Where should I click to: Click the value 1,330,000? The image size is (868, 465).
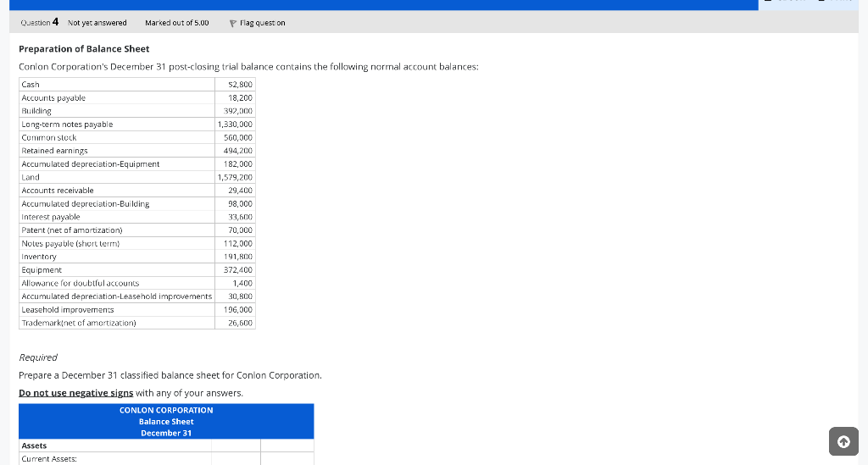(x=235, y=125)
